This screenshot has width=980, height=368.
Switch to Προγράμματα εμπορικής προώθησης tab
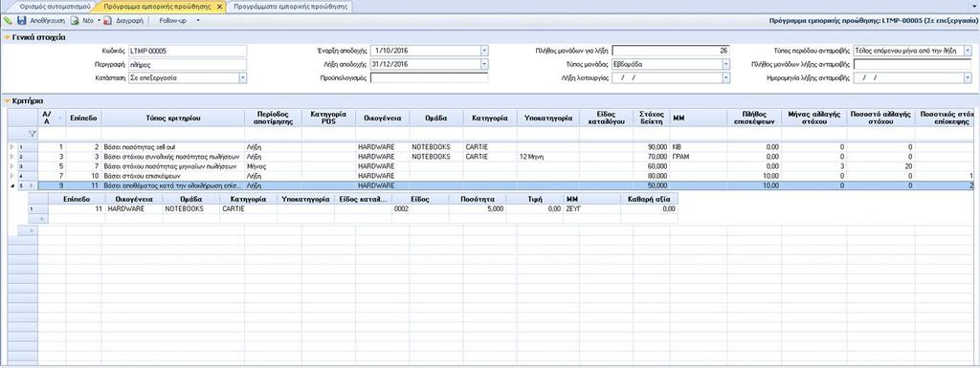(291, 7)
